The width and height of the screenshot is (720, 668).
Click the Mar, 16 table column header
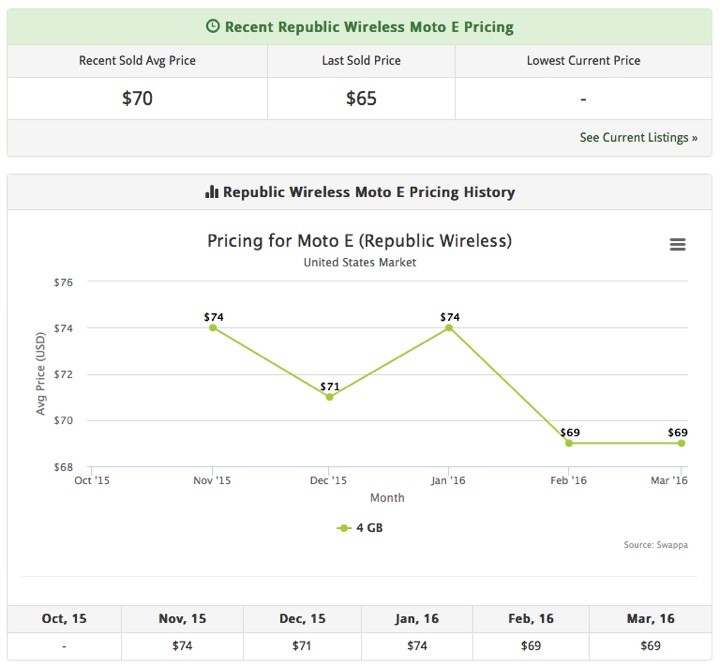tap(651, 619)
